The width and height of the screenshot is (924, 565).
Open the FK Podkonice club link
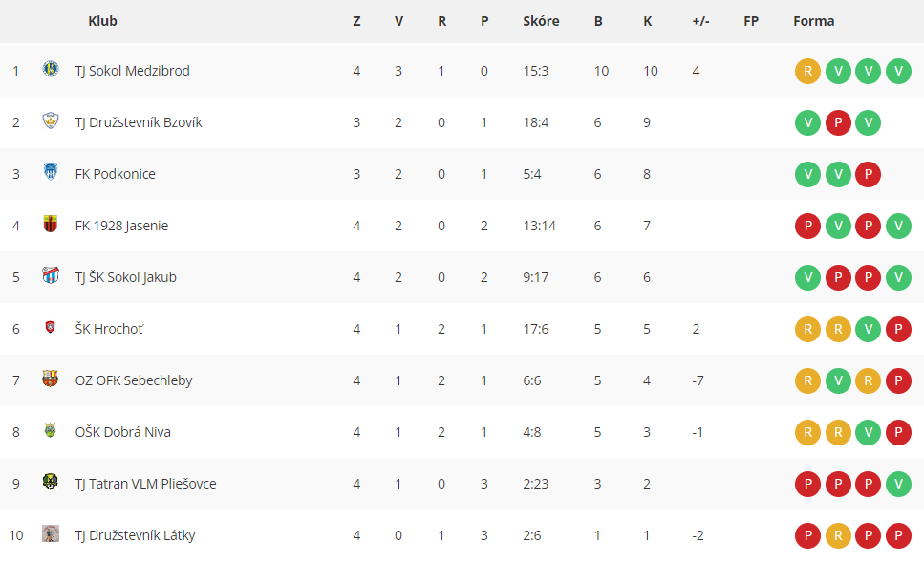tap(115, 174)
